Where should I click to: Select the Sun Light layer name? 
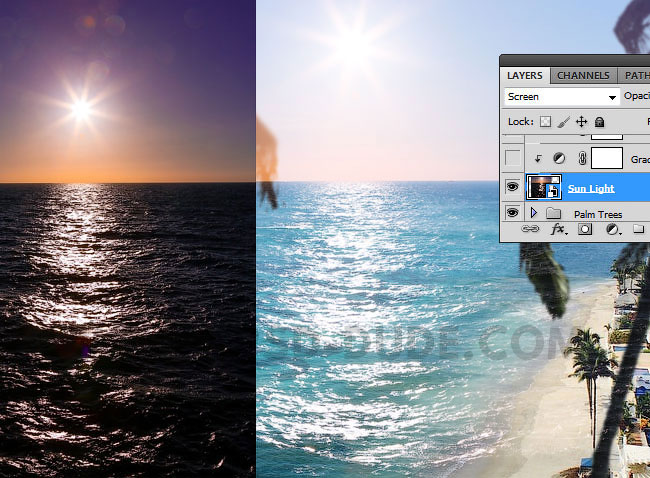pos(591,188)
